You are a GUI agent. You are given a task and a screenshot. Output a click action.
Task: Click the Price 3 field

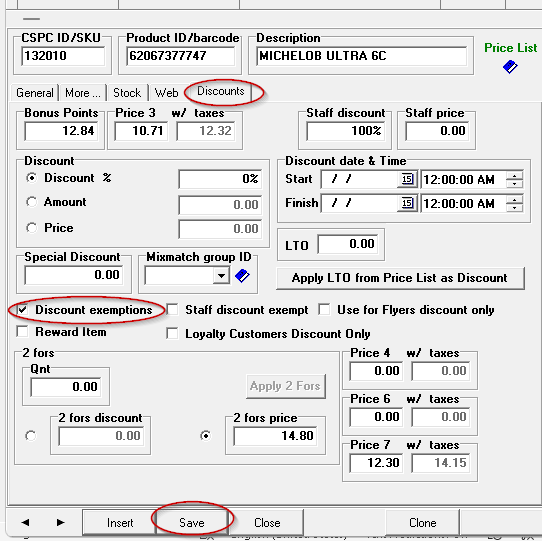[x=141, y=131]
